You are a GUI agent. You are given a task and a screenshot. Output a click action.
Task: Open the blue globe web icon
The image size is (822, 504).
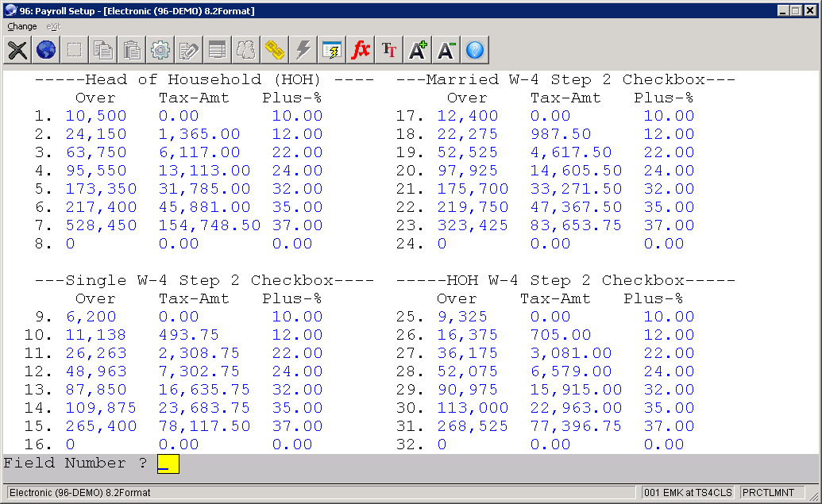click(x=46, y=50)
